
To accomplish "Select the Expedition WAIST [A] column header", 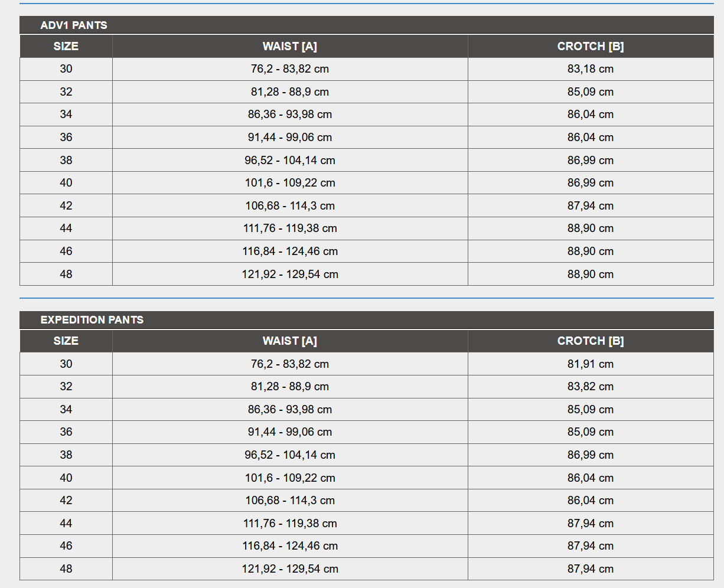I will 290,341.
